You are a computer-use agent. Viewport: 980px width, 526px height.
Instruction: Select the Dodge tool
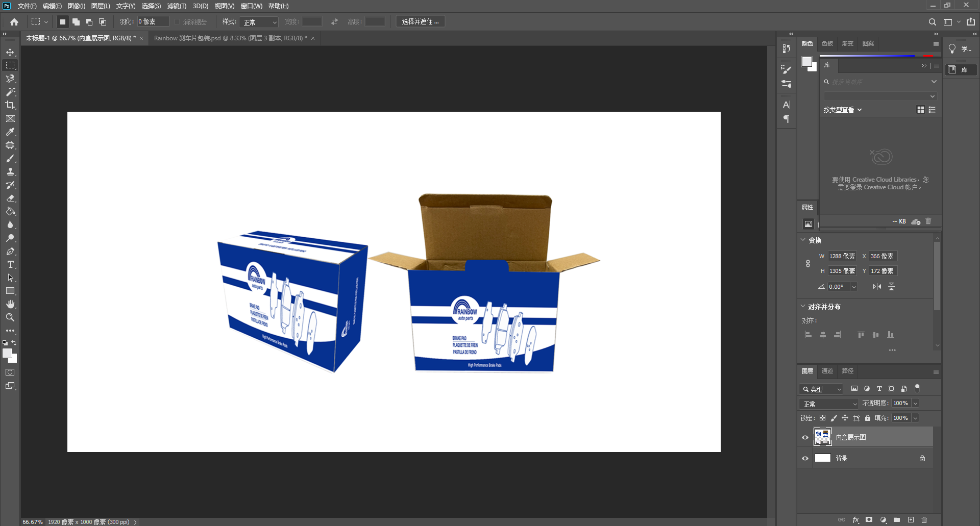point(10,238)
